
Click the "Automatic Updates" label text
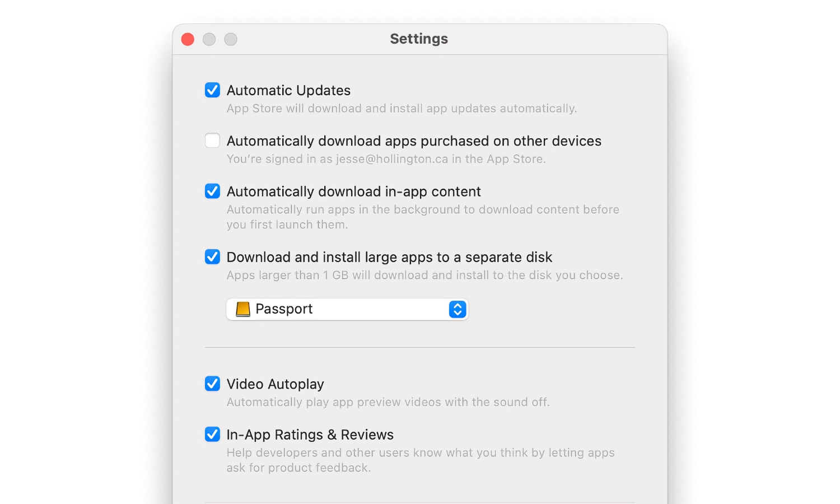288,91
